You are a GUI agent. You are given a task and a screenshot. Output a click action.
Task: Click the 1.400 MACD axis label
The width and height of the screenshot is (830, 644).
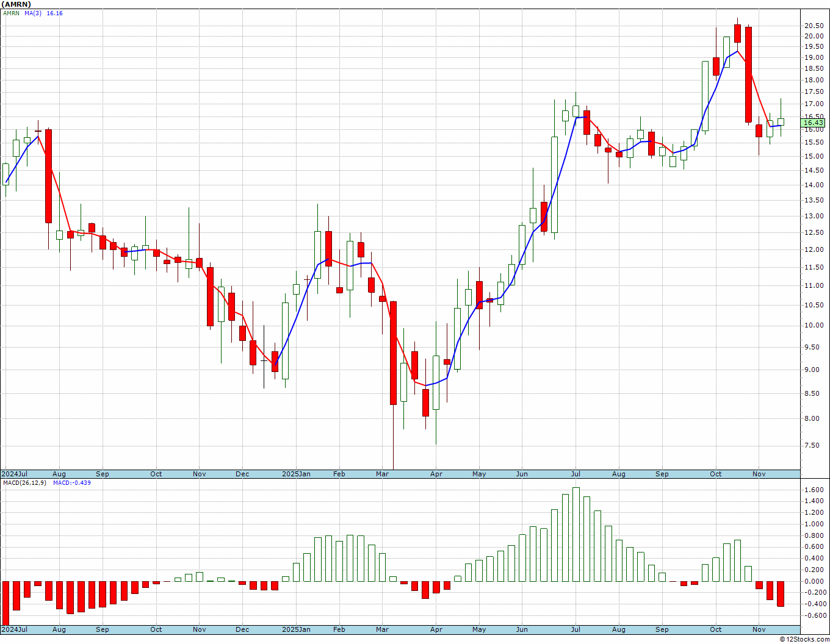click(814, 501)
